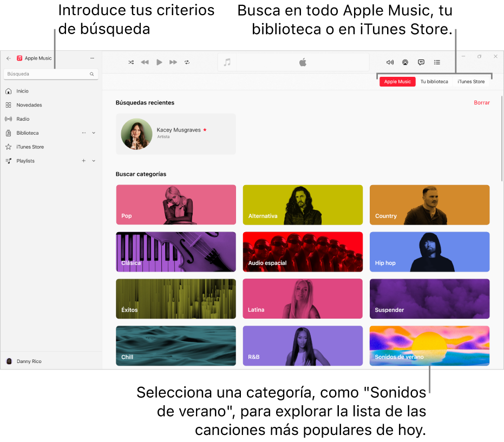This screenshot has height=442, width=504.
Task: Show the lyrics panel
Action: [x=421, y=62]
